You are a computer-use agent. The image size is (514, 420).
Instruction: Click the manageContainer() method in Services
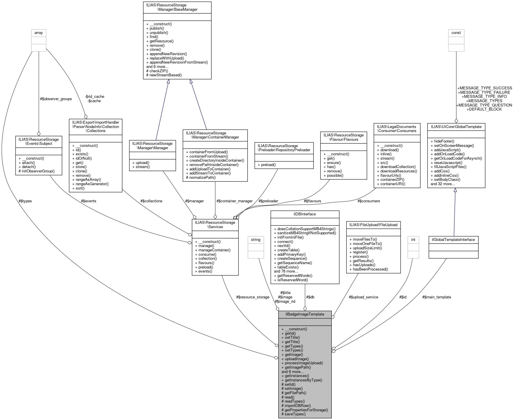coord(213,250)
